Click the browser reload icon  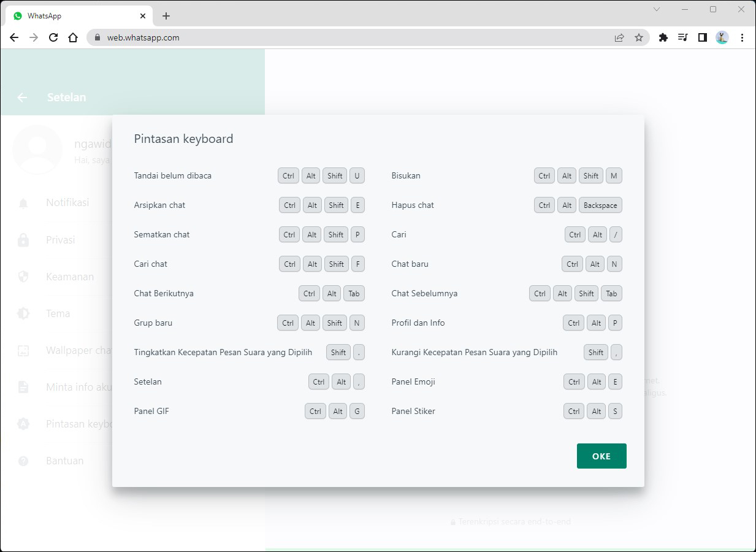tap(53, 37)
